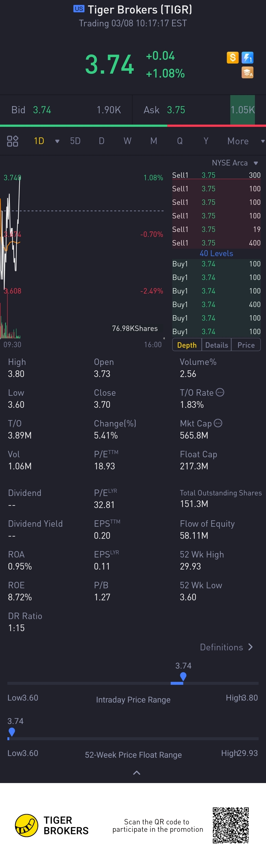Viewport: 266px width, 868px height.
Task: Tap the orange dollar sign icon
Action: [232, 58]
